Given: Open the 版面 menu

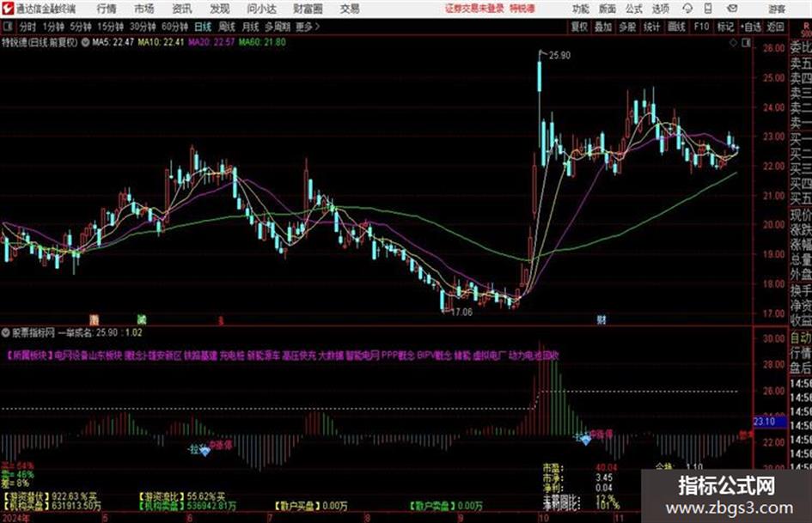Looking at the screenshot, I should [x=607, y=9].
